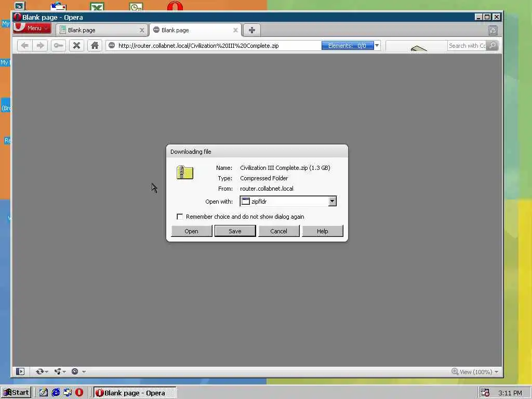532x399 pixels.
Task: Expand the Opera Turbo dropdown arrow
Action: (x=84, y=372)
